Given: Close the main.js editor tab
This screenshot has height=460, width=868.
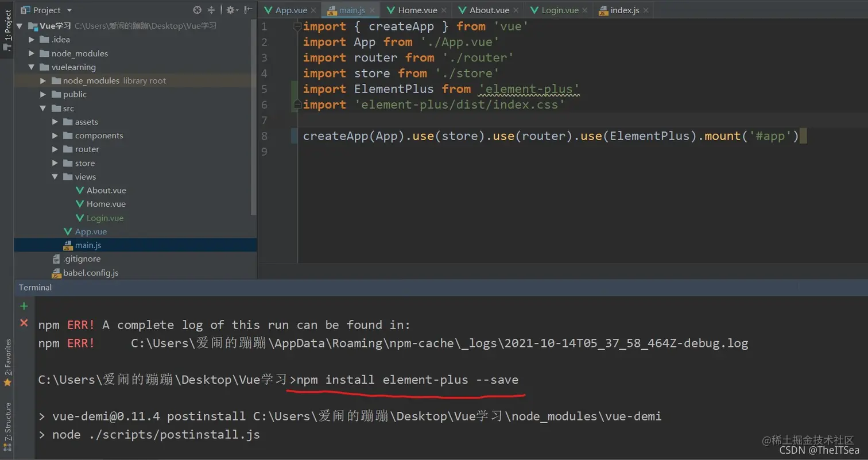Looking at the screenshot, I should [x=373, y=10].
